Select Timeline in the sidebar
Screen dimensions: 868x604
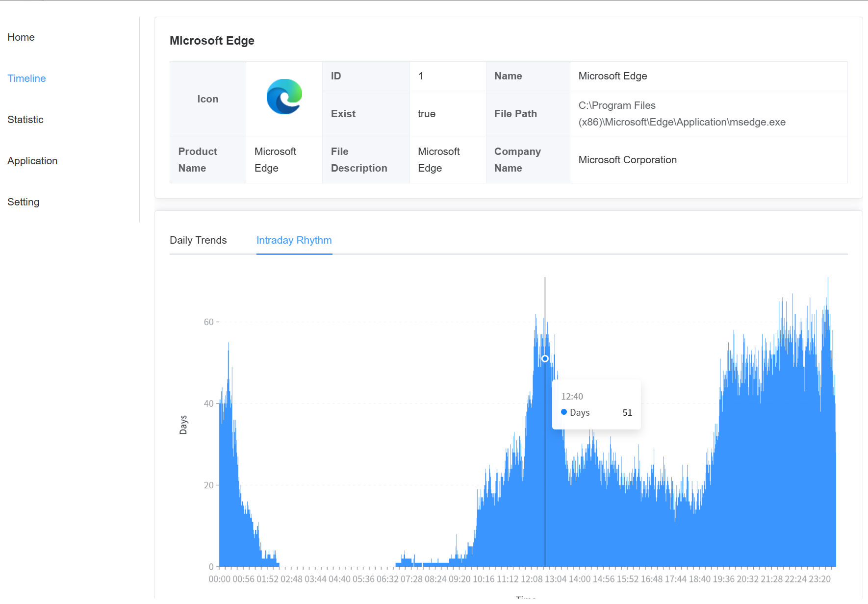click(26, 78)
